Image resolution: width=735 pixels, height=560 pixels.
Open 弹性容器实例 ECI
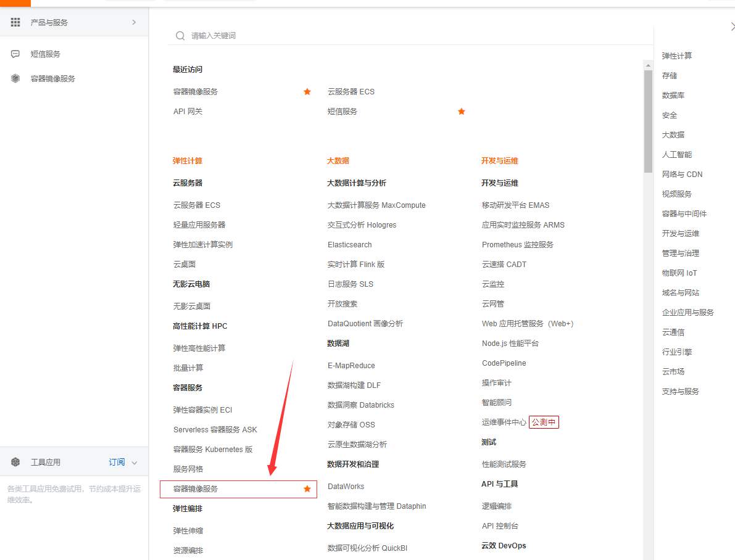(x=202, y=410)
